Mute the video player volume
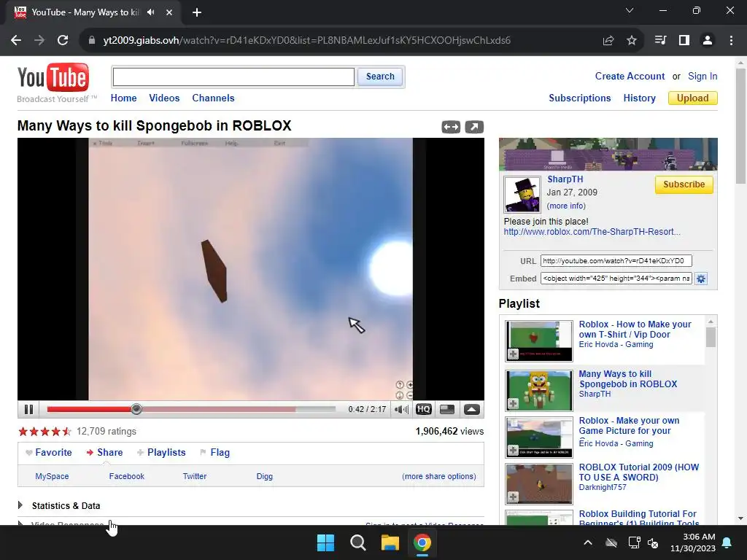Image resolution: width=747 pixels, height=560 pixels. point(401,410)
